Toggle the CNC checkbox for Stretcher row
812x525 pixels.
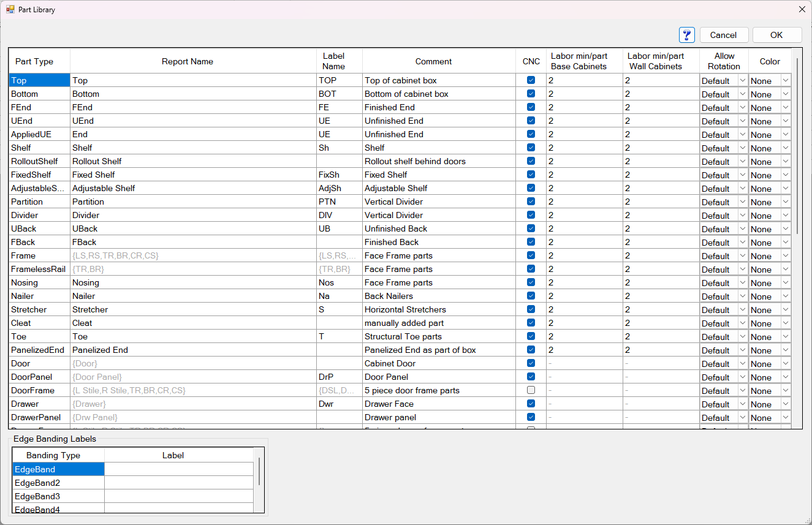(x=531, y=309)
